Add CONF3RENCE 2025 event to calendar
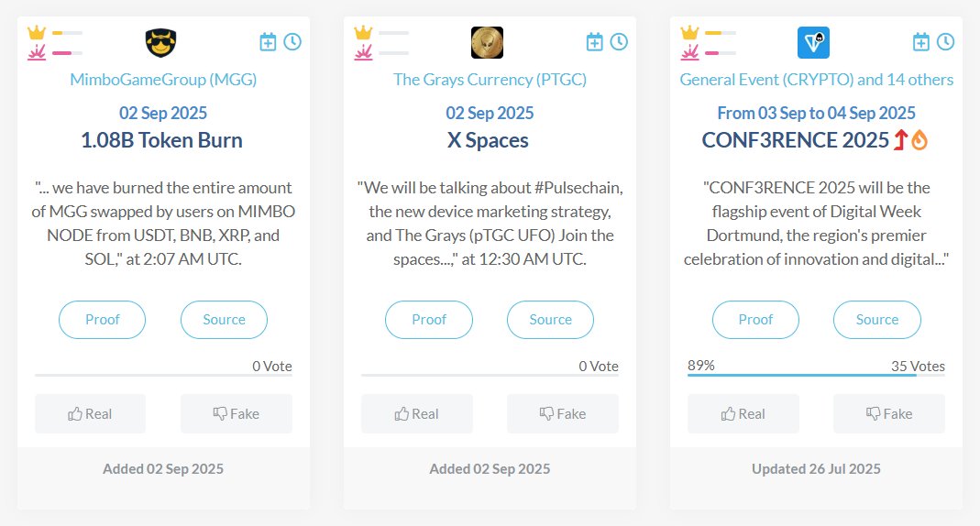The width and height of the screenshot is (980, 526). pos(921,42)
